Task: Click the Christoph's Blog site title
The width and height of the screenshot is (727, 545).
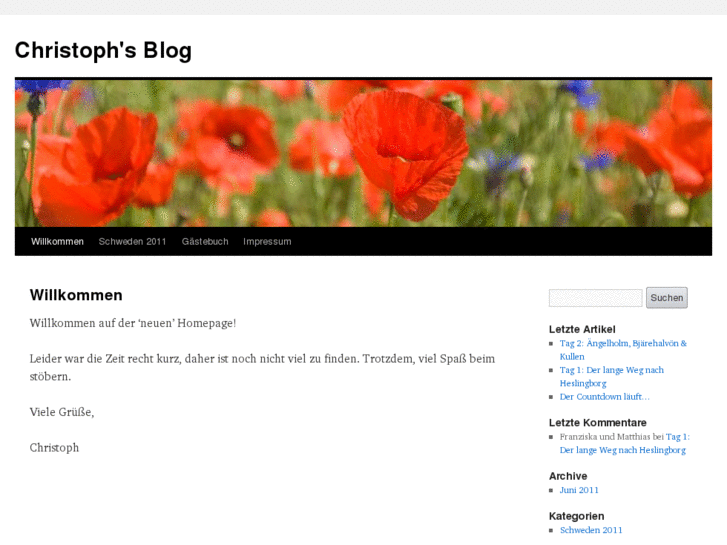Action: tap(103, 51)
